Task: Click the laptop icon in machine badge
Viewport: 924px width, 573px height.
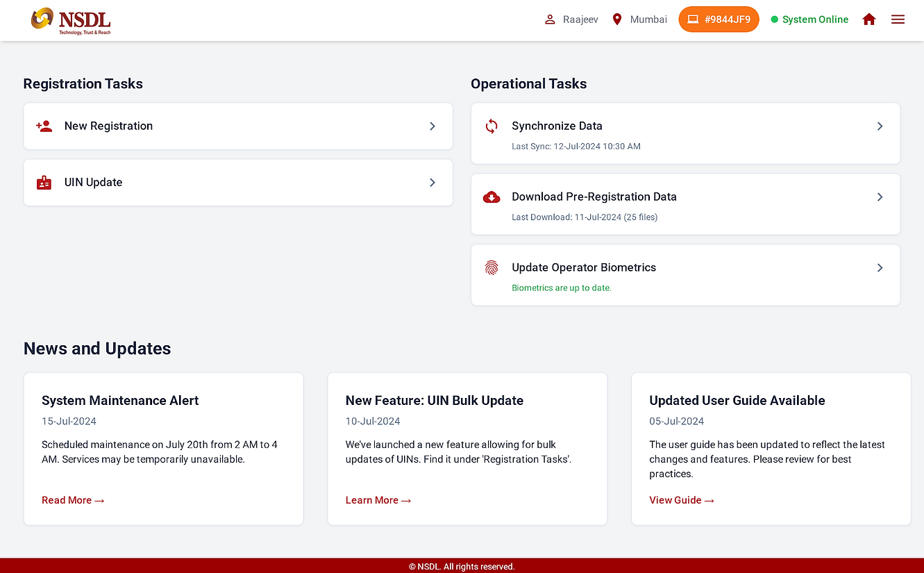Action: pos(693,19)
